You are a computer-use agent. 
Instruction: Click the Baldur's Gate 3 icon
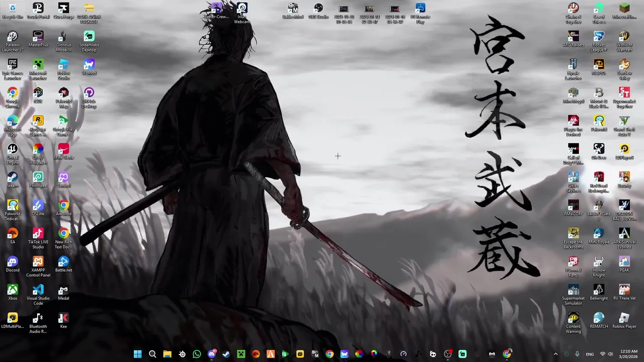pos(599,211)
